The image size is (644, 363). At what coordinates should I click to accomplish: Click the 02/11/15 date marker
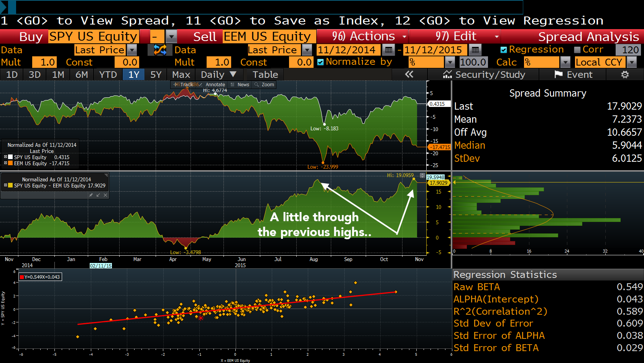pyautogui.click(x=101, y=266)
